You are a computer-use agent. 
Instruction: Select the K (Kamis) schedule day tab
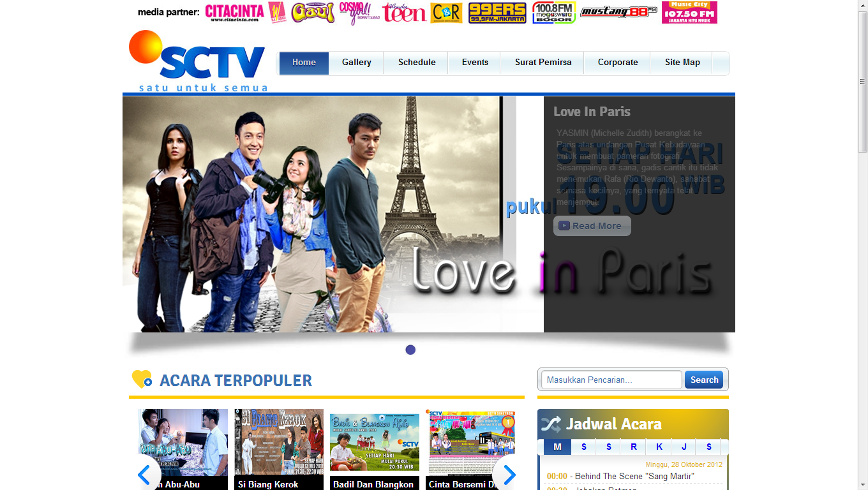coord(659,447)
